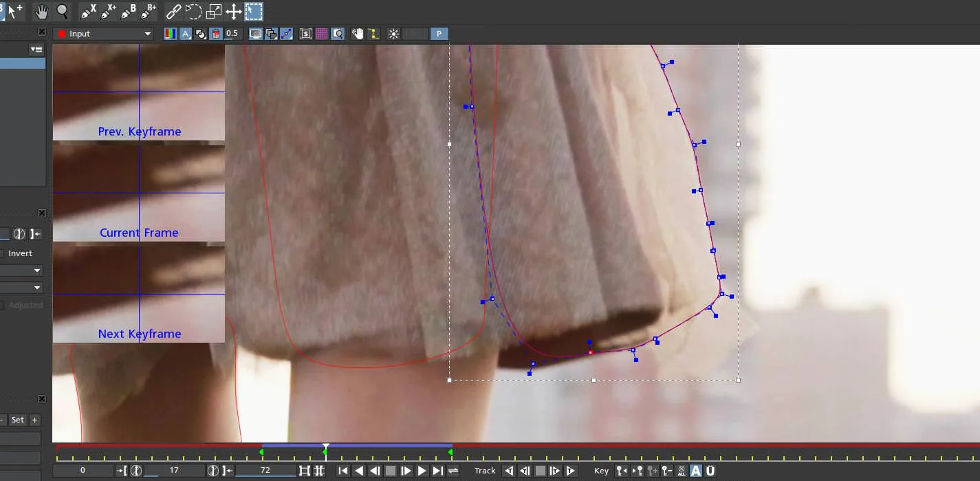
Task: Toggle the show layer outlines monitor icon
Action: [256, 34]
